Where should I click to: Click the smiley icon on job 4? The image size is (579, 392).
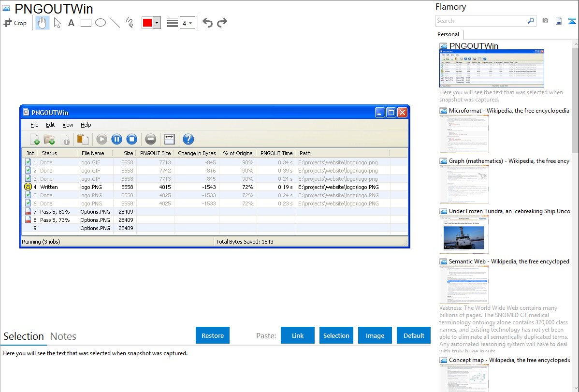coord(28,187)
